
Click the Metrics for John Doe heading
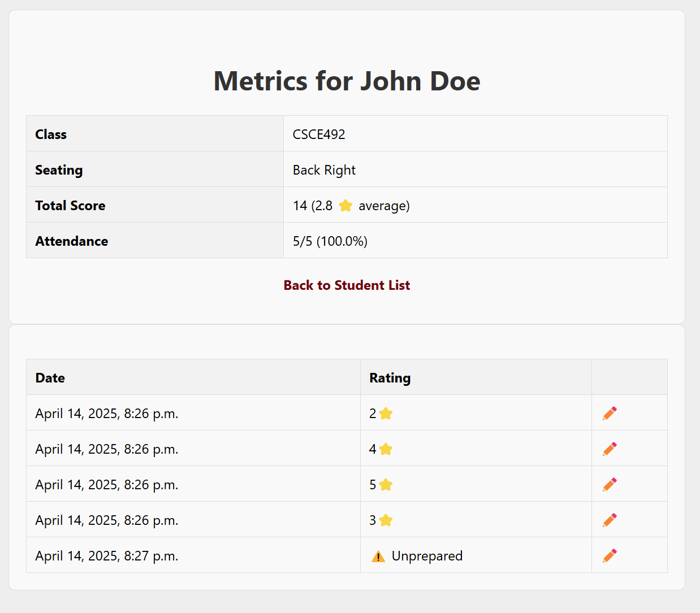click(347, 81)
